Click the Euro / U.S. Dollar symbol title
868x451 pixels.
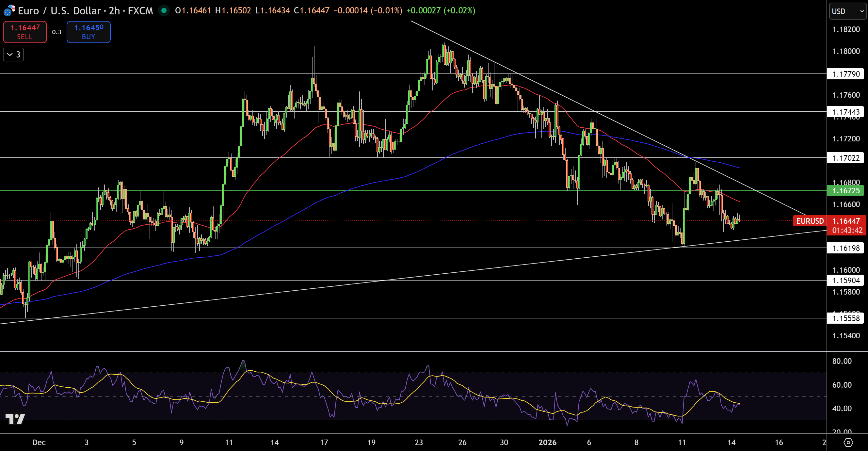(59, 11)
